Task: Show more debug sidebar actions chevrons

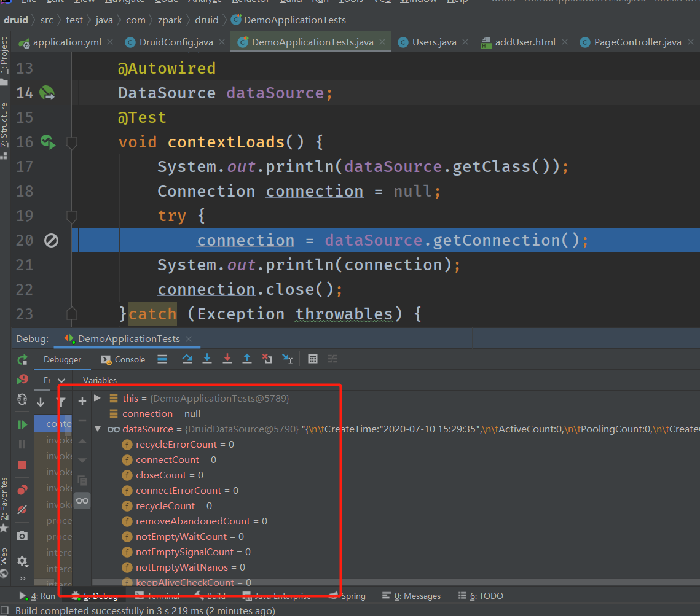Action: (23, 579)
